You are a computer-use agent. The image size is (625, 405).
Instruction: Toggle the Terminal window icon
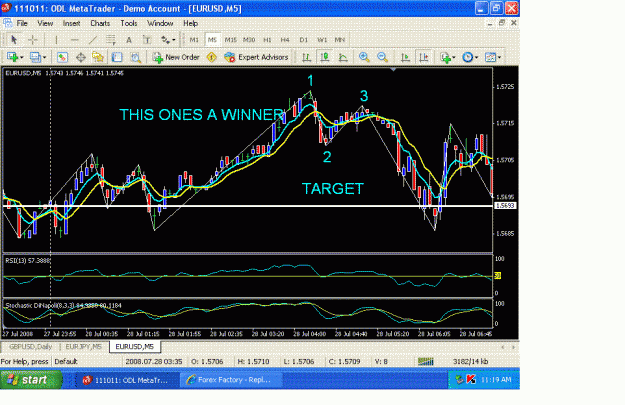[117, 57]
